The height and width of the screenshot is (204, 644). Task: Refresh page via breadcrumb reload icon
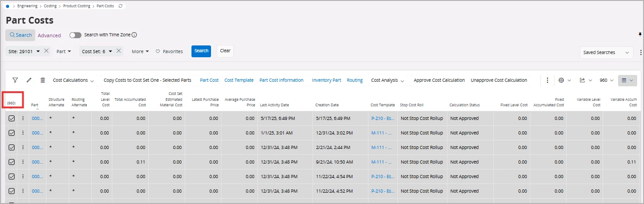pos(120,6)
